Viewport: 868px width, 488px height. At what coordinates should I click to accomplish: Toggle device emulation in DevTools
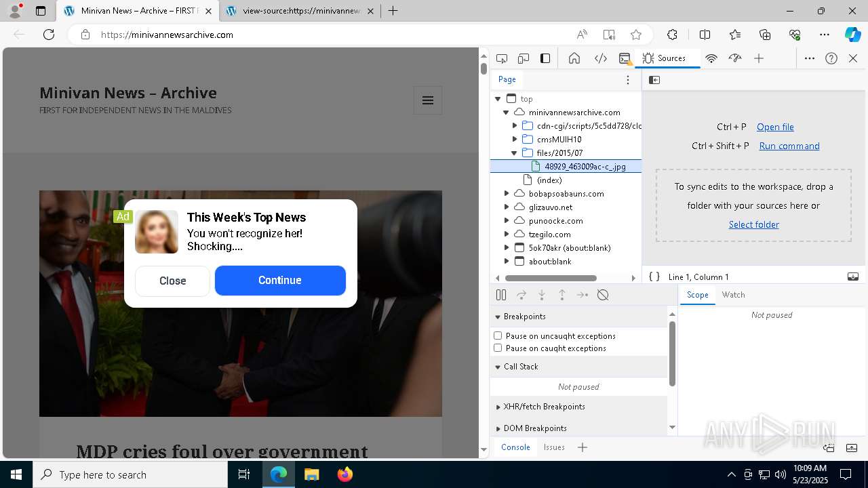tap(524, 58)
